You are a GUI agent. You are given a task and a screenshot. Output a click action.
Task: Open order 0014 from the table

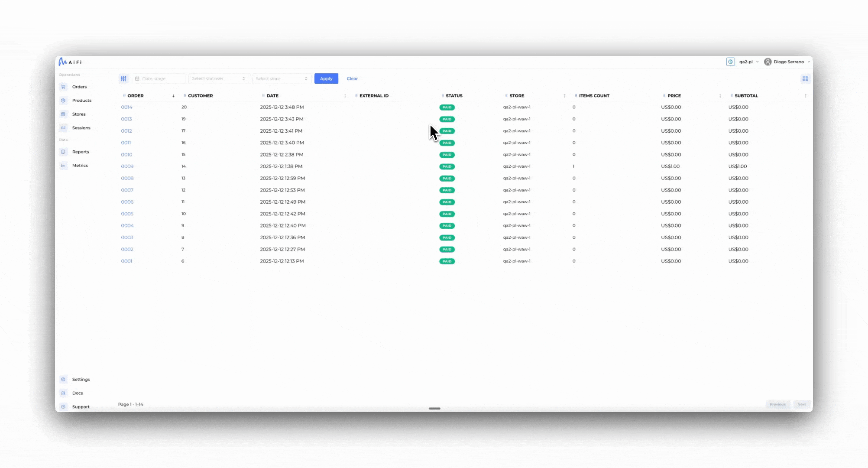(x=127, y=107)
